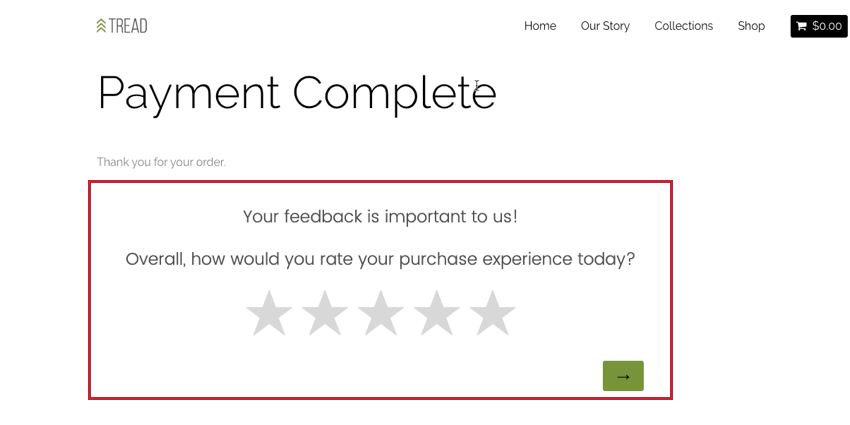Open the Shop menu link
Viewport: 850px width, 425px height.
coord(751,26)
